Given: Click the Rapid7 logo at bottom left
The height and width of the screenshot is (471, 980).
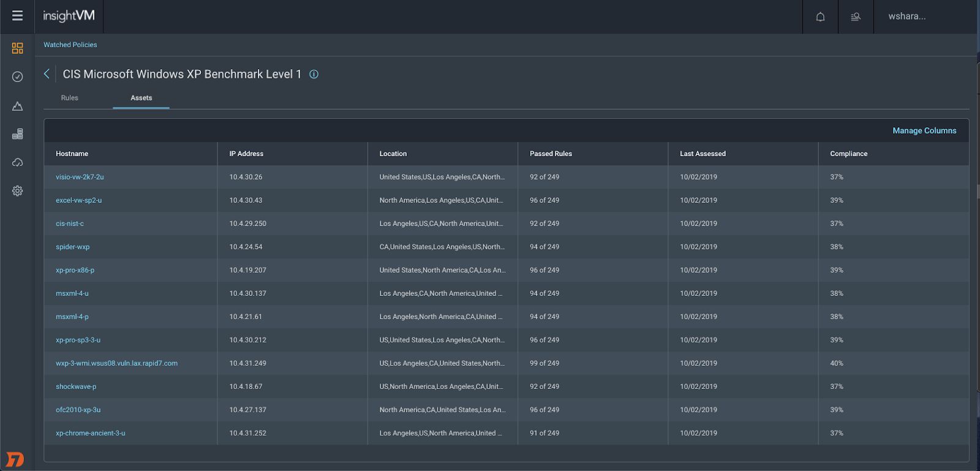Looking at the screenshot, I should (x=15, y=459).
